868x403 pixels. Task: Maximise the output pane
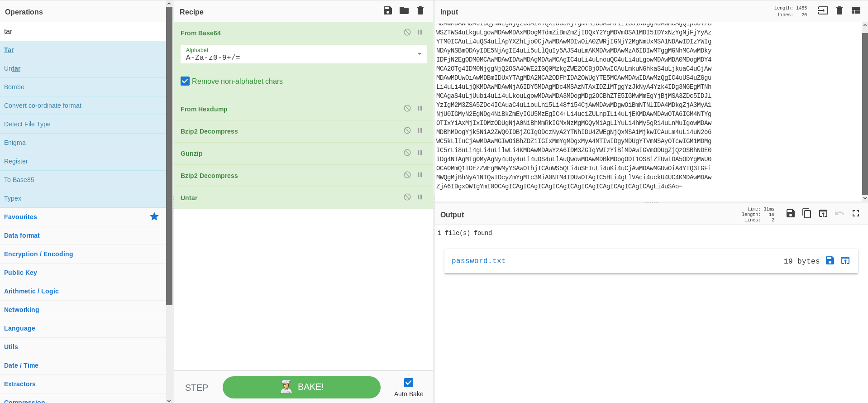[x=856, y=213]
